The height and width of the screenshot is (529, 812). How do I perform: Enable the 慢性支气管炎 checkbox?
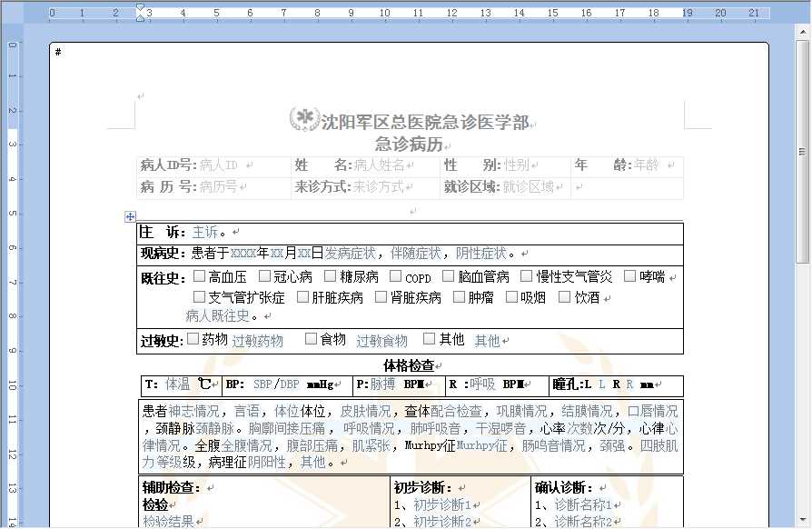[526, 276]
